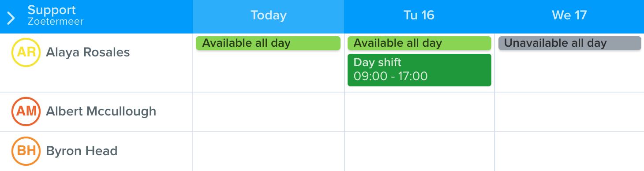
Task: Select the We 17 column header
Action: [x=569, y=15]
